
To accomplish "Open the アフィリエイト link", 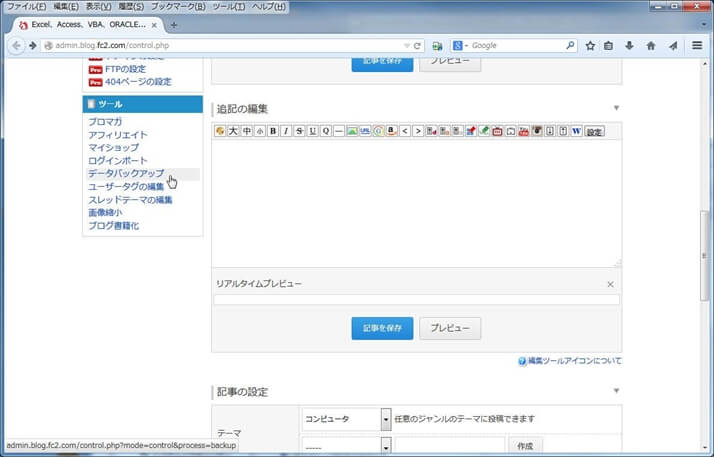I will [117, 135].
